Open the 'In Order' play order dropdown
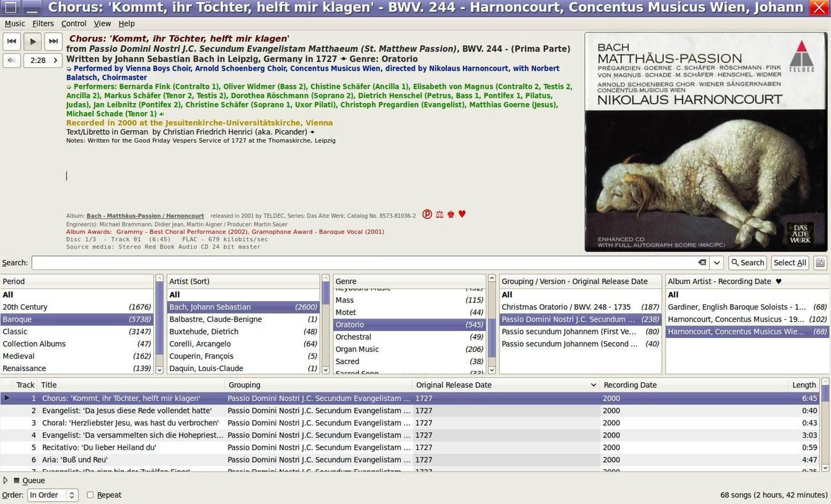831x504 pixels. tap(53, 495)
